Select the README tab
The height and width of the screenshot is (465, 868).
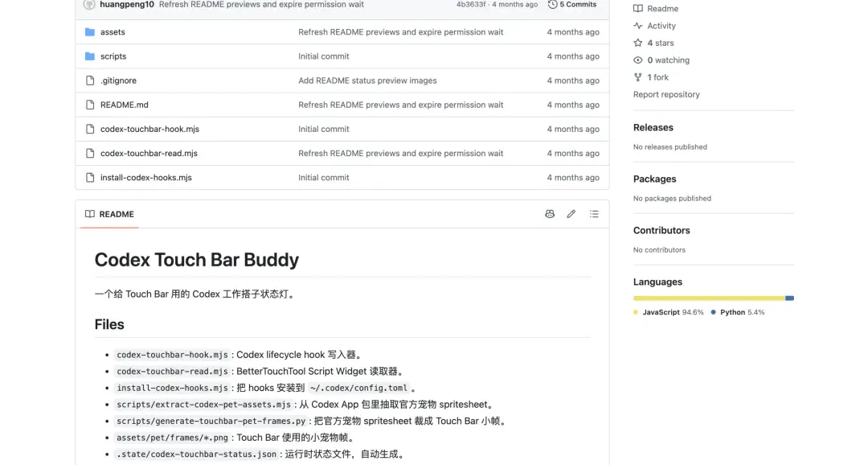(109, 214)
